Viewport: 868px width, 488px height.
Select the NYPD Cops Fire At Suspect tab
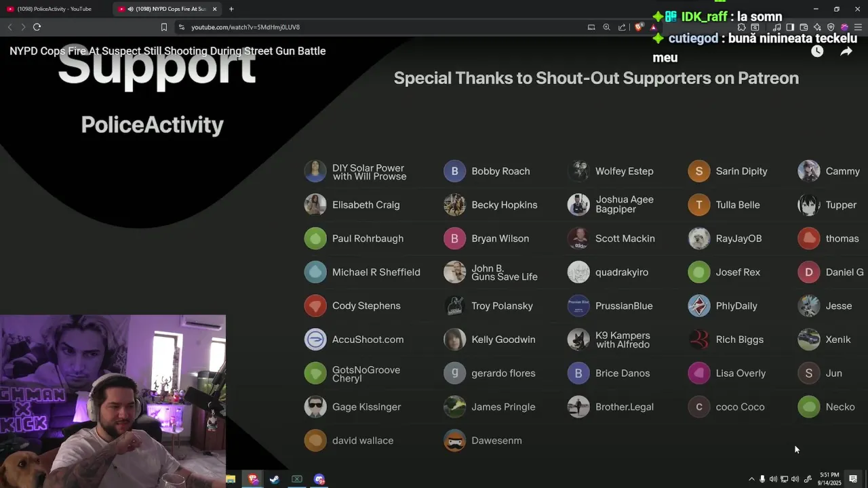pos(166,9)
